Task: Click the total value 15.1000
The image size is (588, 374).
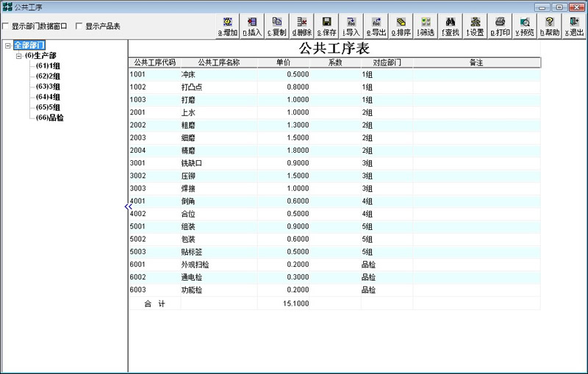Action: (x=284, y=303)
